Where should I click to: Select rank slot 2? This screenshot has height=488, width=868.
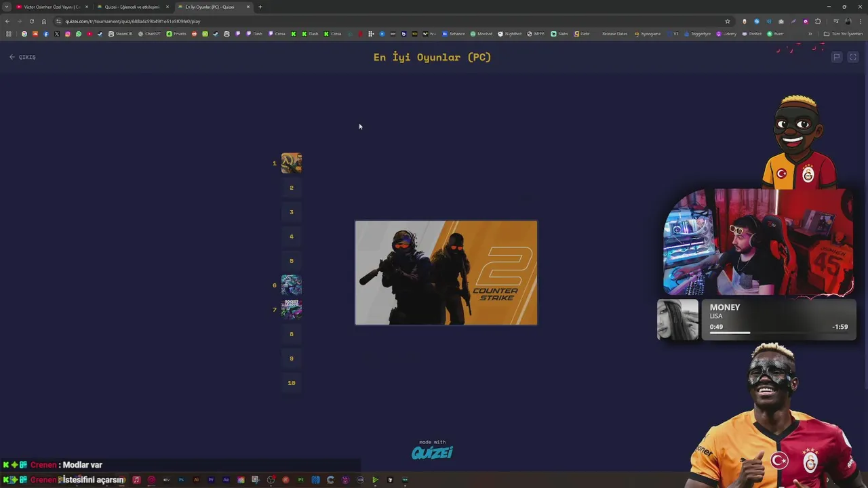(292, 188)
